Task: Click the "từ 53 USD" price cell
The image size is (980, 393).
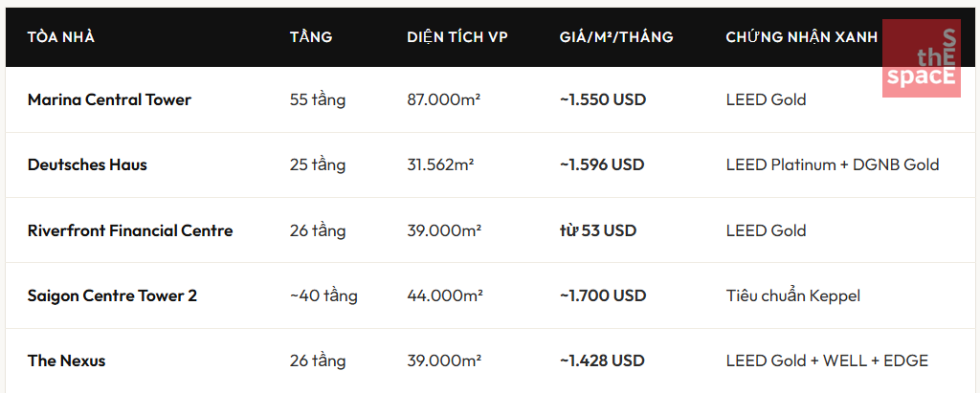Action: 598,230
